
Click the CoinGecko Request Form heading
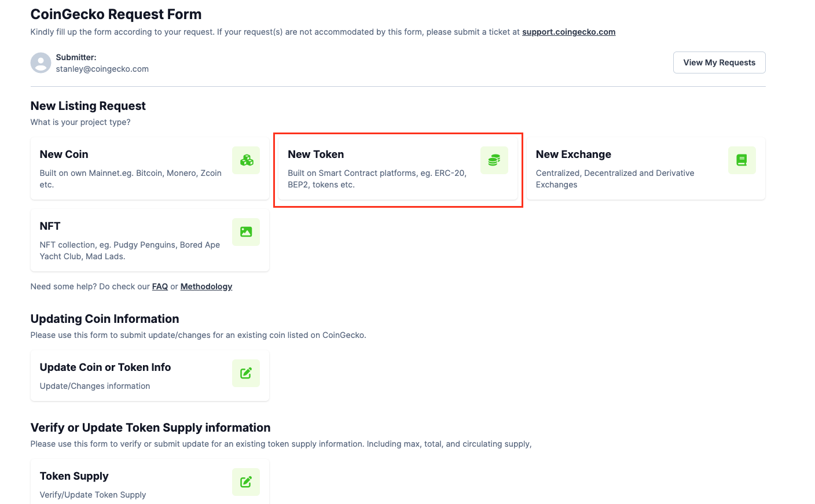(x=116, y=14)
